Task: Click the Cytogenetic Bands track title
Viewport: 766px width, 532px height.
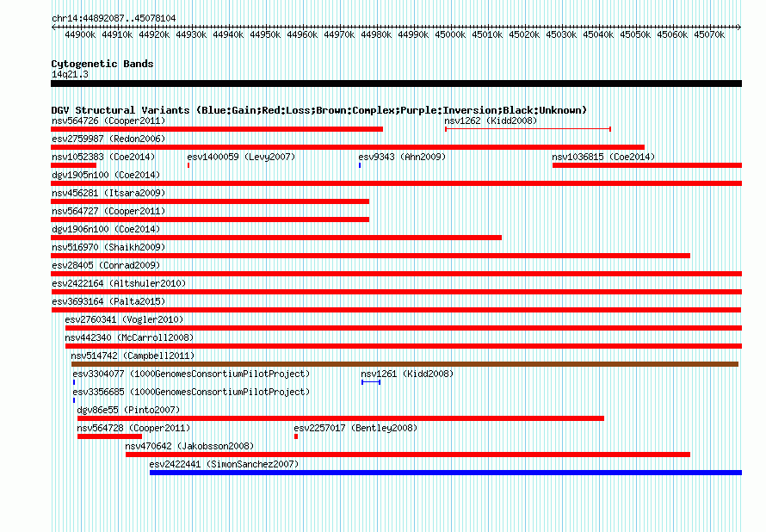Action: coord(102,64)
